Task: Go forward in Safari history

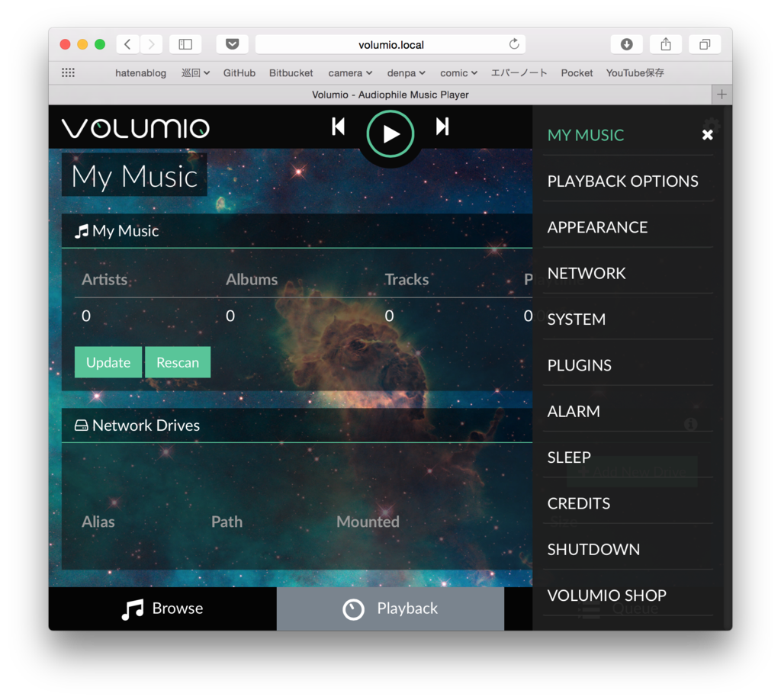Action: 151,44
